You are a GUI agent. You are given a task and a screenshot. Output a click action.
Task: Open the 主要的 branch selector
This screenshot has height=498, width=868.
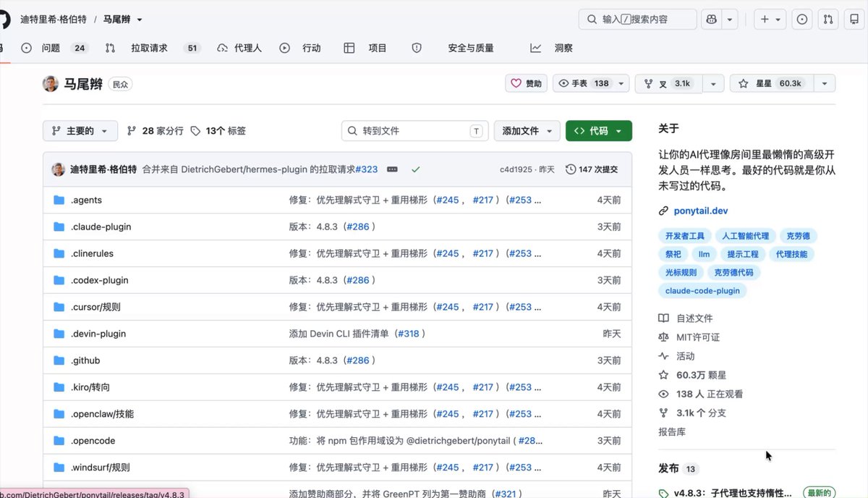80,131
